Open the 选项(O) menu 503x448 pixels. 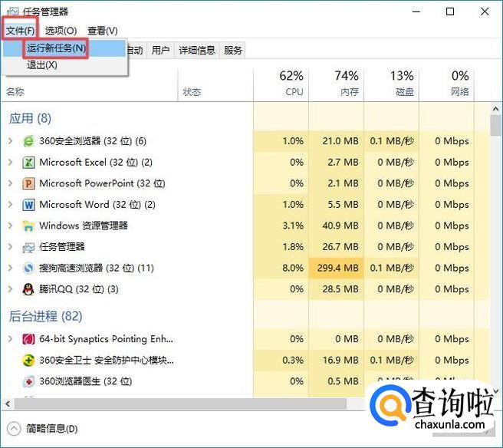click(61, 31)
